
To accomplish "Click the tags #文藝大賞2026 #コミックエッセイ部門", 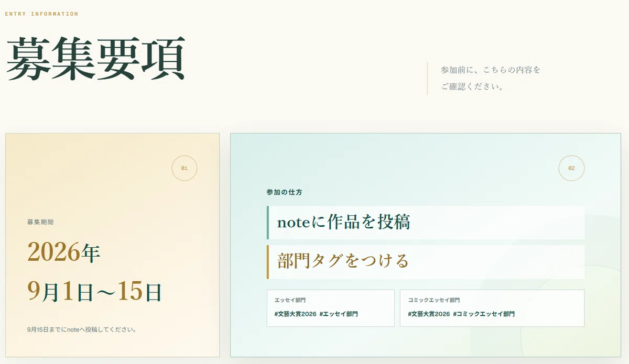I will (x=461, y=314).
